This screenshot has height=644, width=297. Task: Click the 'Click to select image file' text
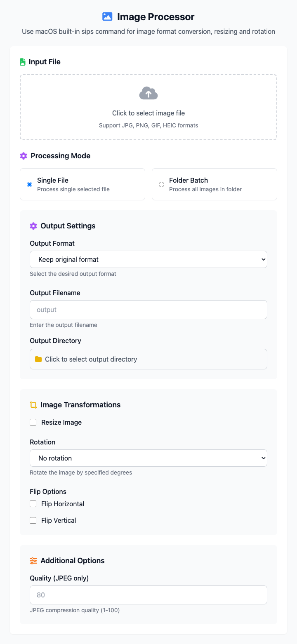pyautogui.click(x=148, y=113)
